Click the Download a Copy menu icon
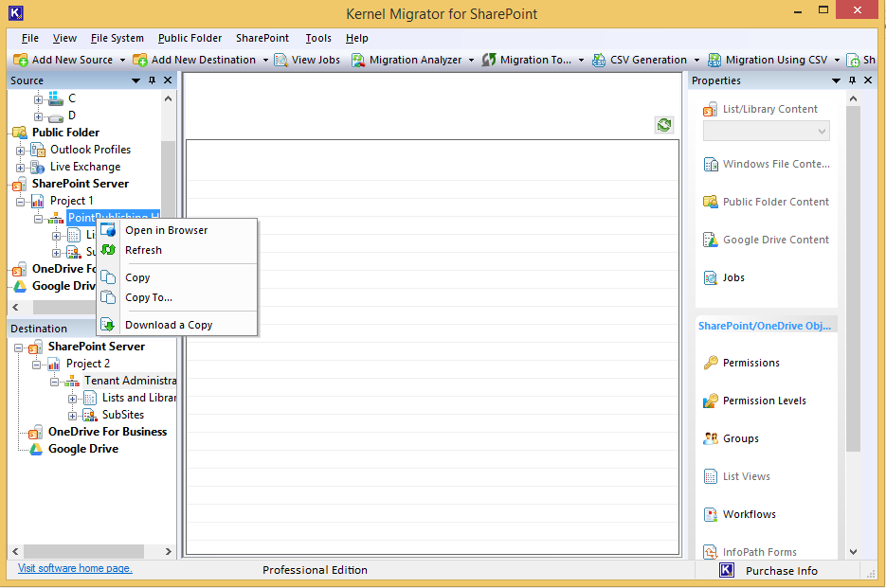This screenshot has width=886, height=588. click(x=108, y=325)
